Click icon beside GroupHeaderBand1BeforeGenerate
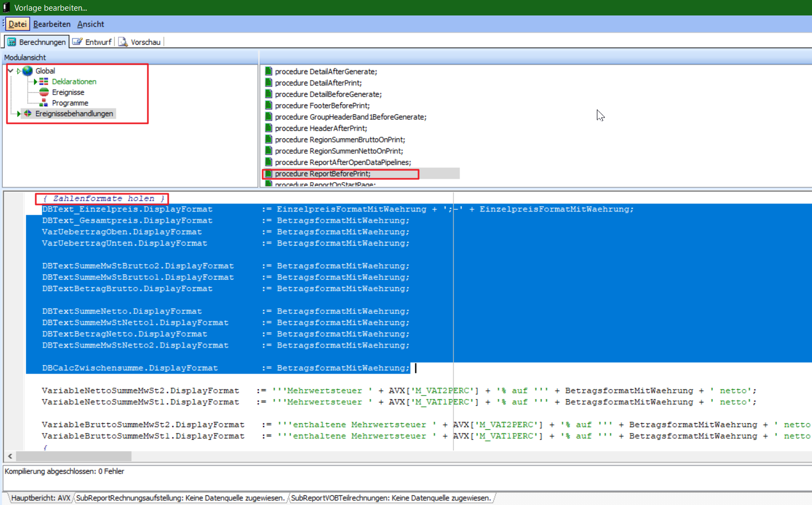The width and height of the screenshot is (812, 505). click(269, 117)
